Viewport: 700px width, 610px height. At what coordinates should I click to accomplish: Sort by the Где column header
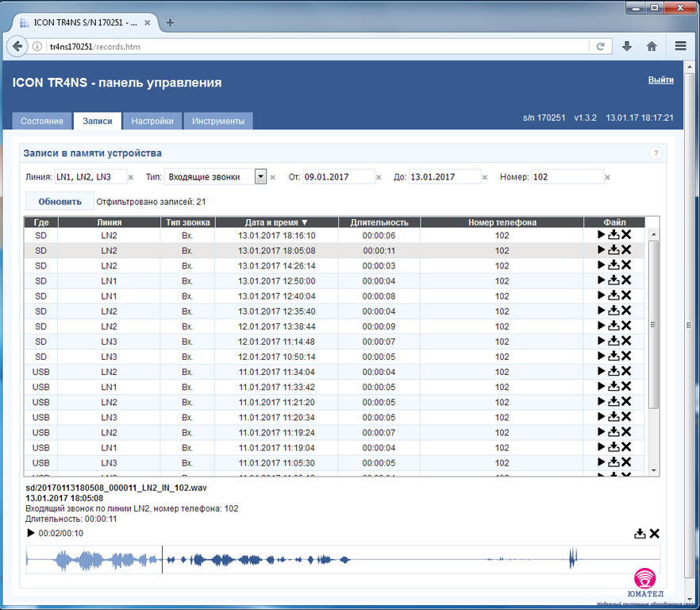[x=41, y=222]
